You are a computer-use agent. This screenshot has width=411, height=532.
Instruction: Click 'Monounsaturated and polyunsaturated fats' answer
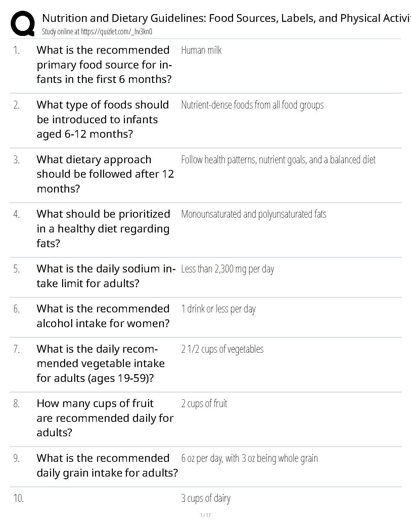coord(254,214)
